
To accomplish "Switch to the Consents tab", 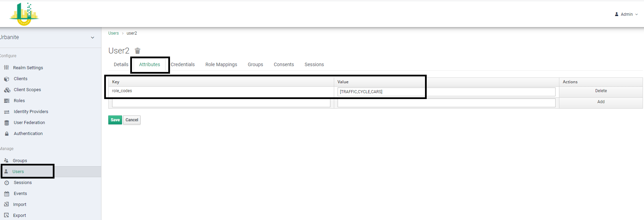I will (284, 64).
